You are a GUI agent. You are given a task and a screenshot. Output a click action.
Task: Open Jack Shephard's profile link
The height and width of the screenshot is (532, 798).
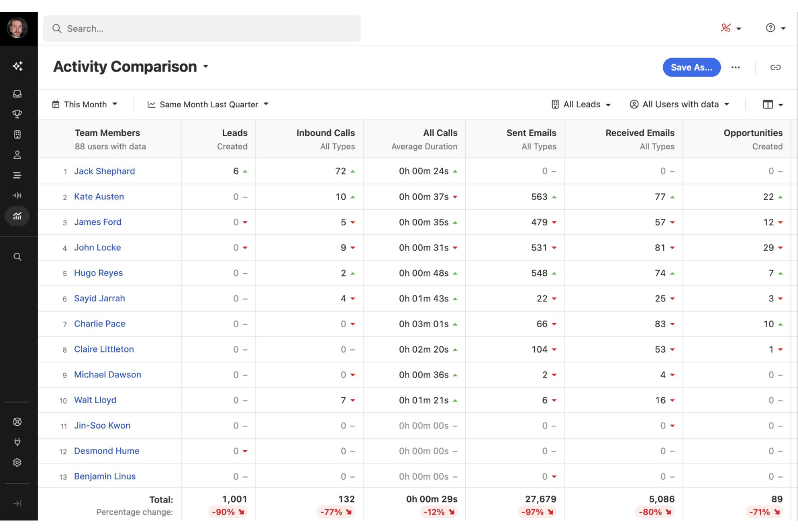[105, 171]
